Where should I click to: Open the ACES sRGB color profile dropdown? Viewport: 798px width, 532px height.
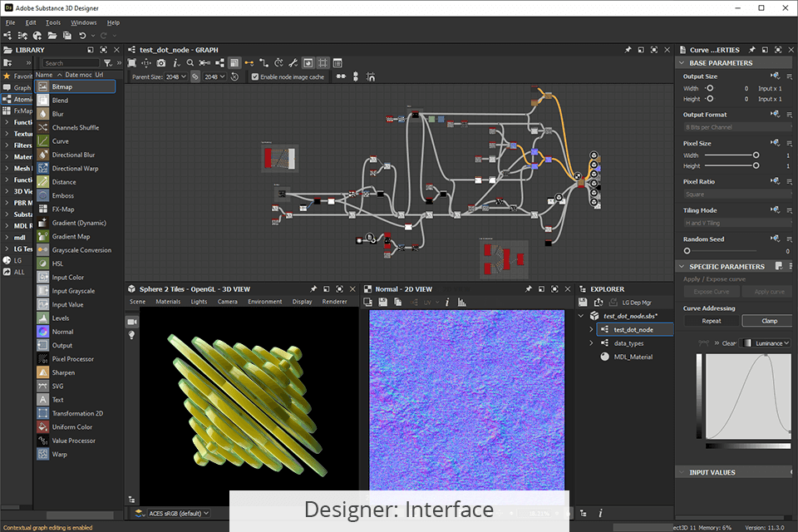(x=178, y=513)
